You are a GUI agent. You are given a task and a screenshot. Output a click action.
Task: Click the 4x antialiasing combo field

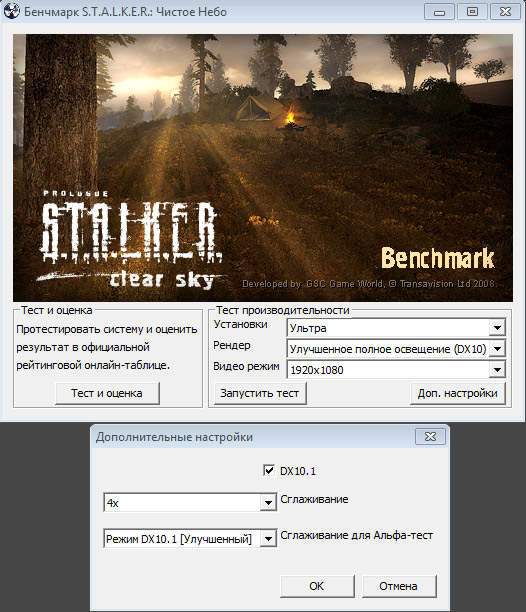pyautogui.click(x=190, y=502)
